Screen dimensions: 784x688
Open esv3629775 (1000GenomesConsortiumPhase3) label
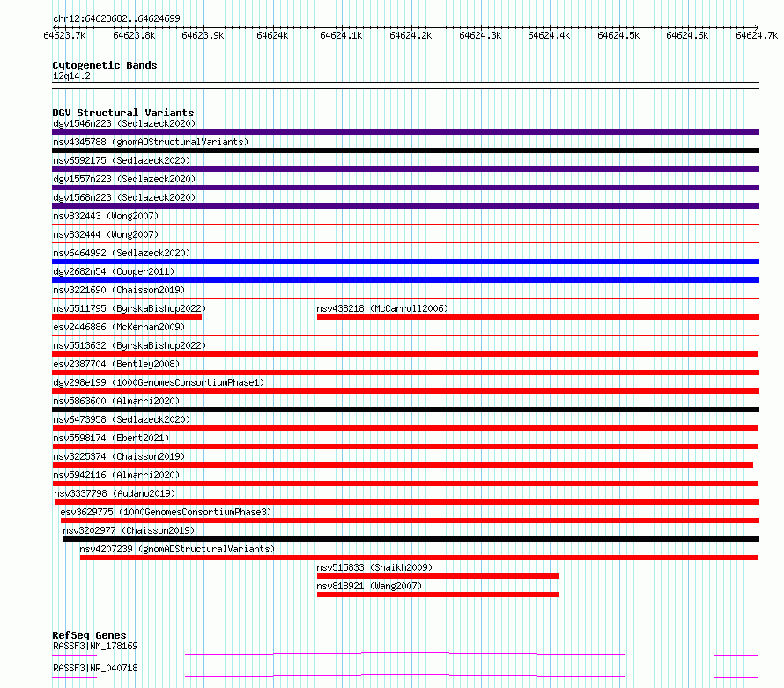[x=166, y=512]
